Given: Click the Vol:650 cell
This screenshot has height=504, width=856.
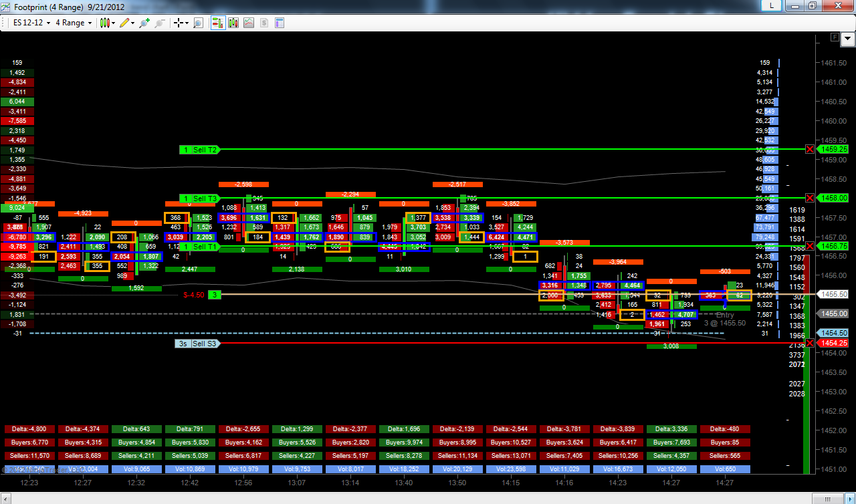Looking at the screenshot, I should (x=725, y=469).
